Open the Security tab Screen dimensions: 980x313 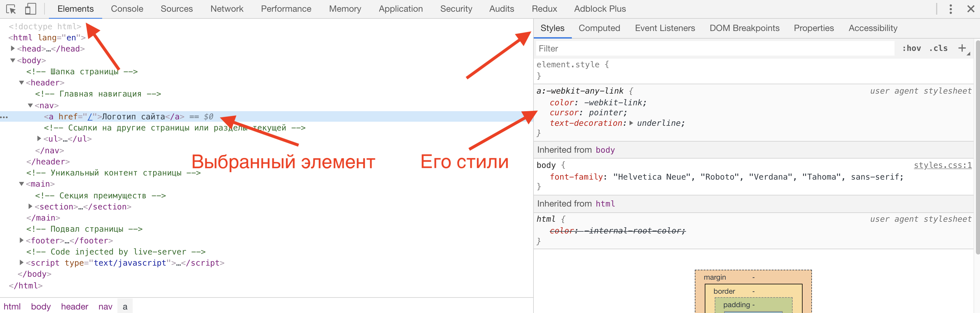[x=456, y=9]
